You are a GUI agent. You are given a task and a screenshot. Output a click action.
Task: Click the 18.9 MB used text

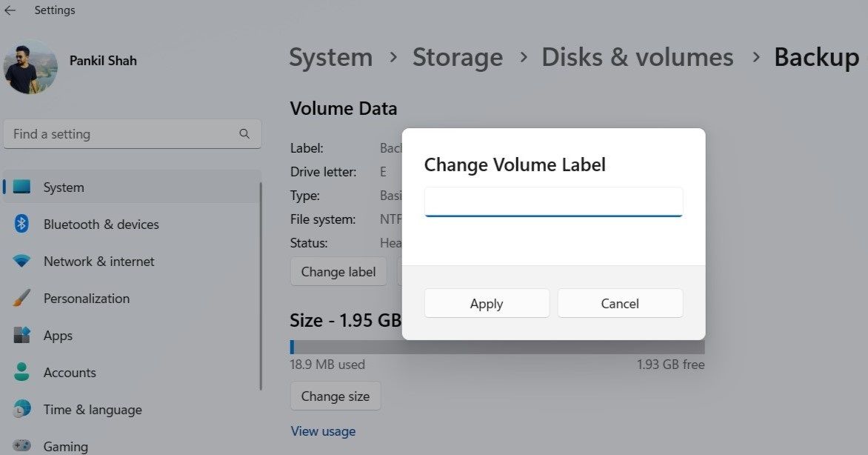click(x=327, y=365)
